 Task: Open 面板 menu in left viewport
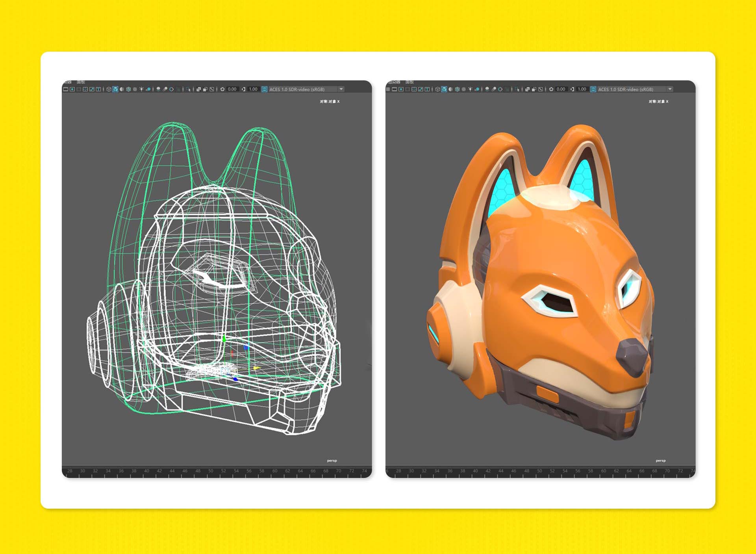(81, 82)
